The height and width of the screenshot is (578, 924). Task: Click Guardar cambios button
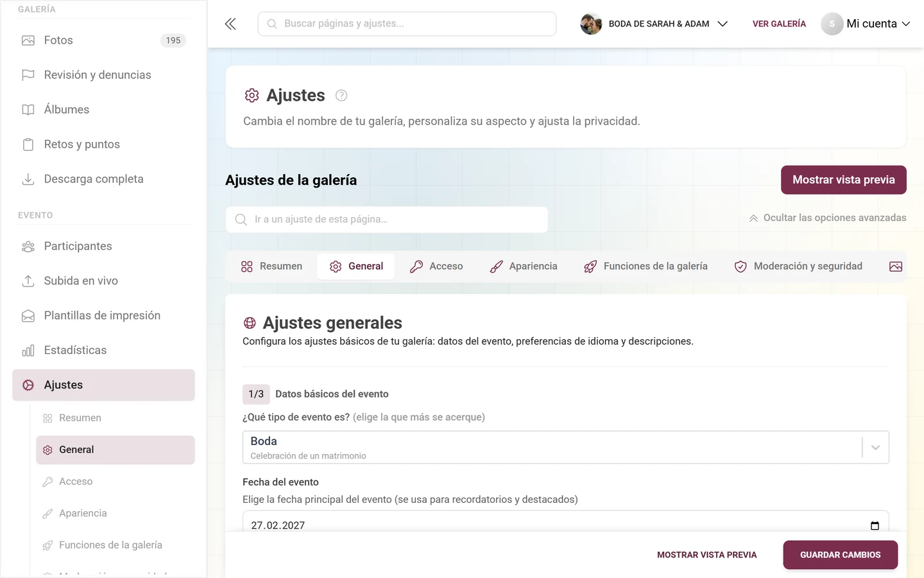click(x=840, y=555)
